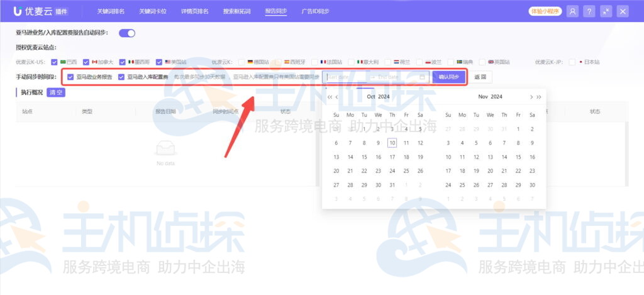This screenshot has width=644, height=295.
Task: Uncheck the 亚马逊入库配置费 checkbox
Action: coord(121,77)
